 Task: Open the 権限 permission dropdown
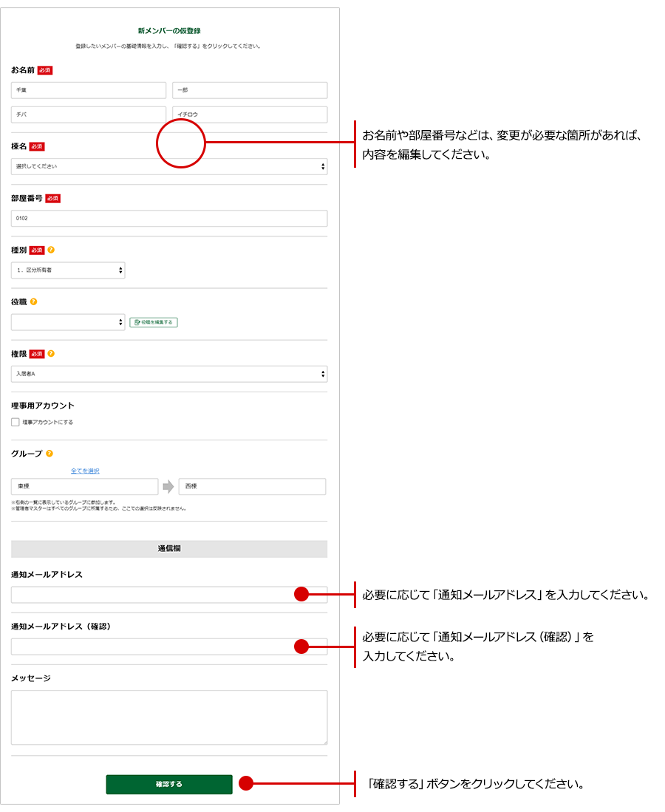(169, 374)
